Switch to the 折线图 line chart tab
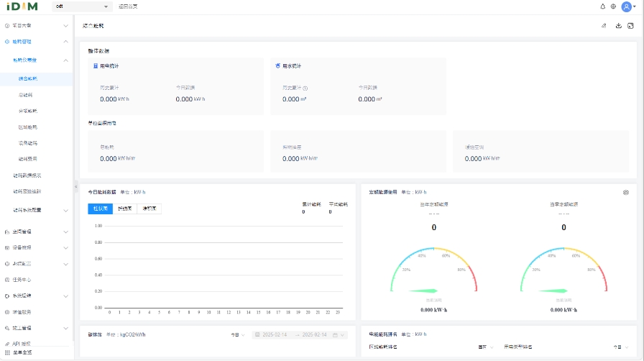The width and height of the screenshot is (644, 361). [125, 209]
